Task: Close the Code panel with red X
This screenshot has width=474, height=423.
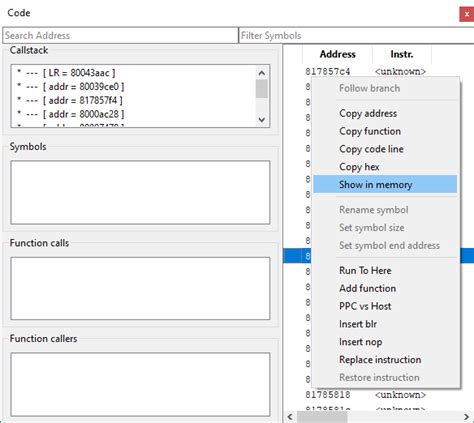Action: tap(467, 14)
